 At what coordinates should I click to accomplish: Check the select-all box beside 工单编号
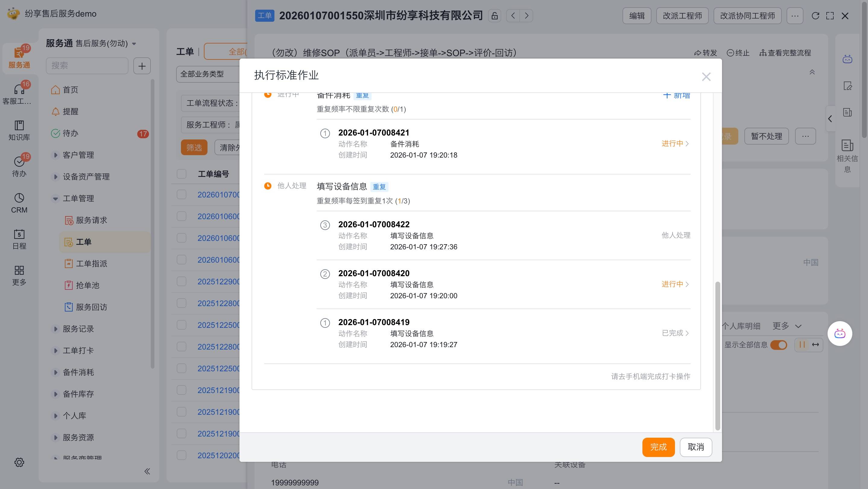click(182, 174)
